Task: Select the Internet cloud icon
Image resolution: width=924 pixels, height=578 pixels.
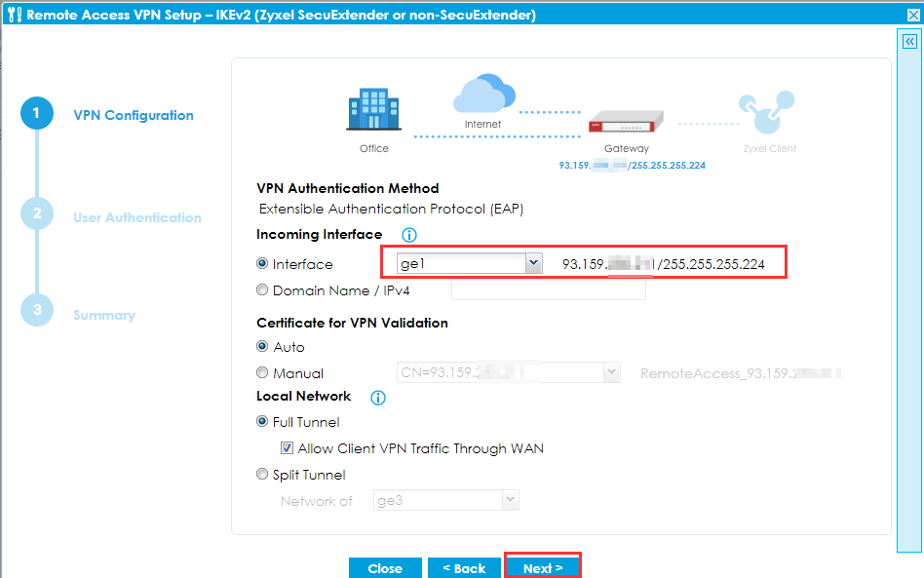Action: (484, 95)
